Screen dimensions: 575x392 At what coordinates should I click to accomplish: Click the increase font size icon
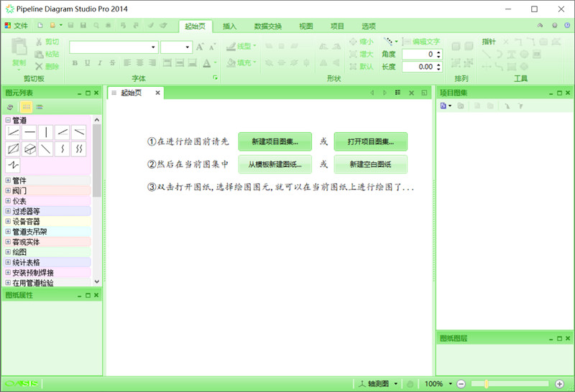200,47
